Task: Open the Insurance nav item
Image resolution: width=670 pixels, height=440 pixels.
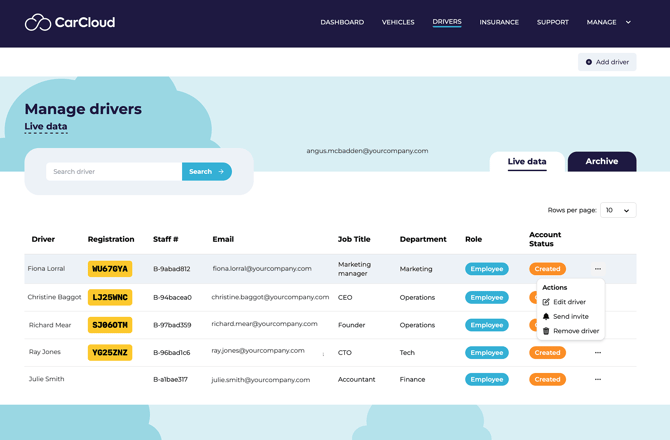Action: click(499, 22)
